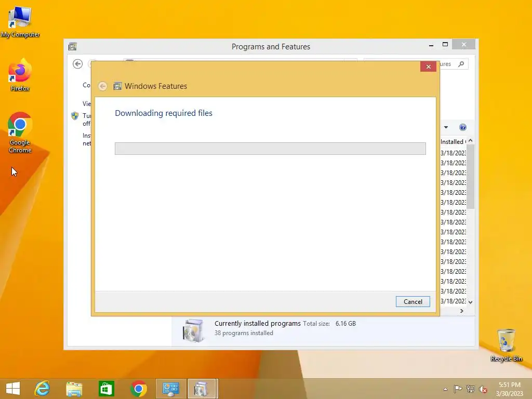
Task: Click the download progress bar
Action: pyautogui.click(x=270, y=149)
